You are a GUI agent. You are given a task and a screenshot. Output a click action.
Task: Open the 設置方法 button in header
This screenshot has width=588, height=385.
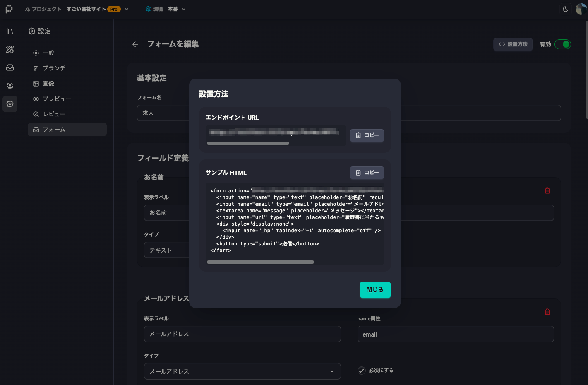(513, 44)
